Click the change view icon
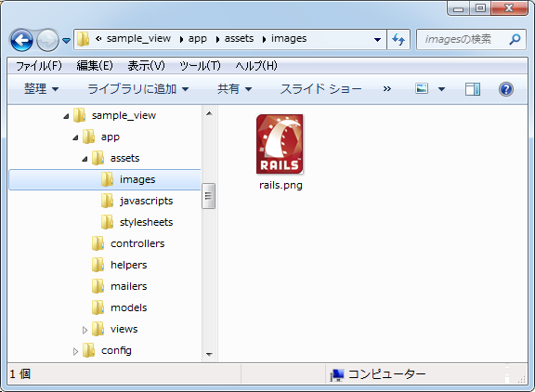535x392 pixels. tap(422, 88)
